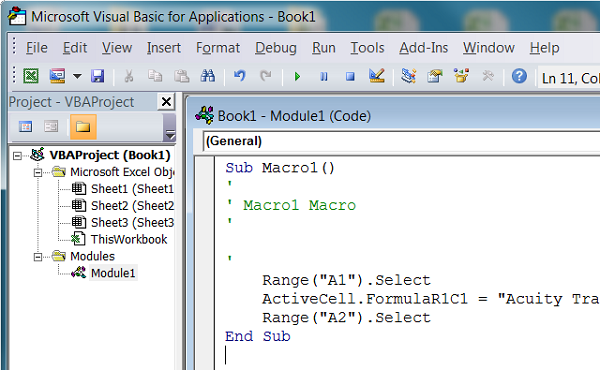Open the Tools menu
The width and height of the screenshot is (600, 370).
(367, 48)
